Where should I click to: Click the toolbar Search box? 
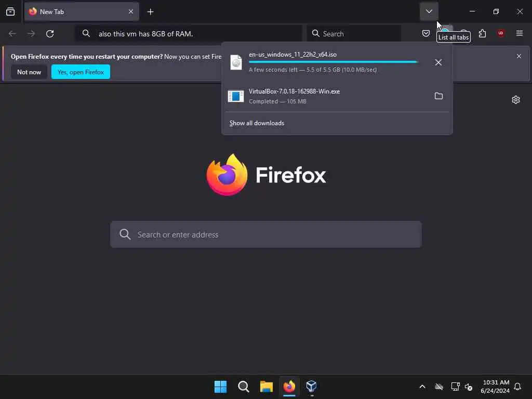tap(354, 34)
